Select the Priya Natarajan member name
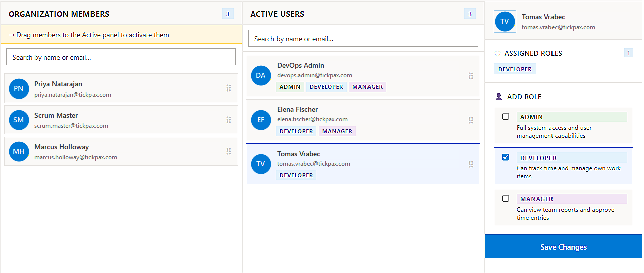 (x=58, y=84)
